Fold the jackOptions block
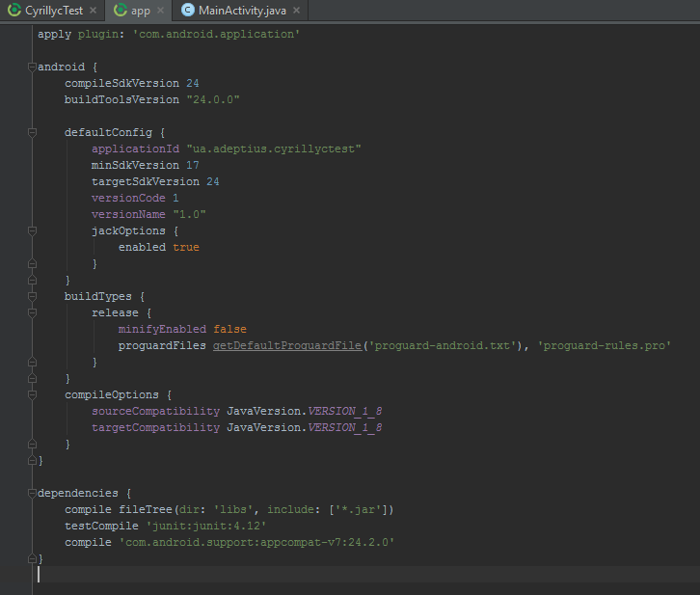Image resolution: width=700 pixels, height=595 pixels. [32, 230]
